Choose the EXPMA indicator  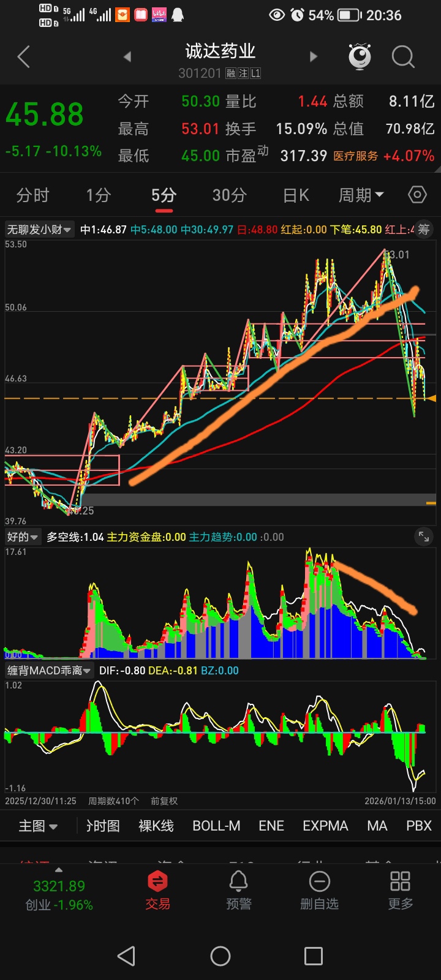click(x=325, y=826)
